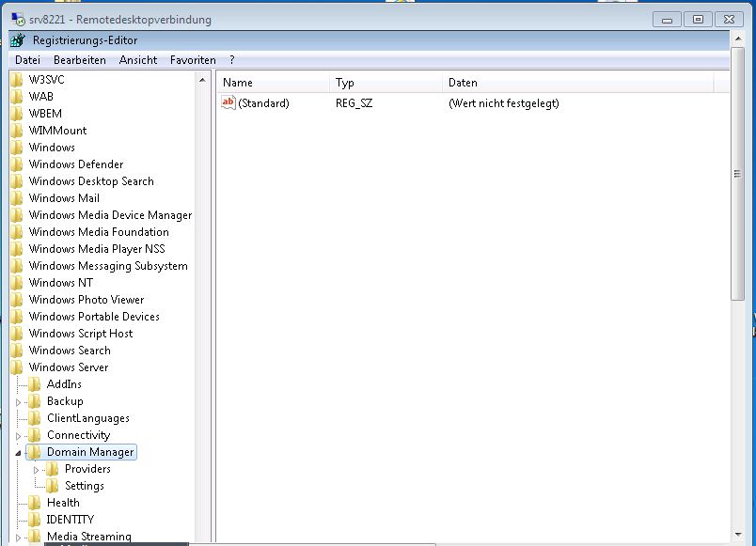Click the IDENTITY folder icon
This screenshot has height=546, width=756.
point(34,520)
